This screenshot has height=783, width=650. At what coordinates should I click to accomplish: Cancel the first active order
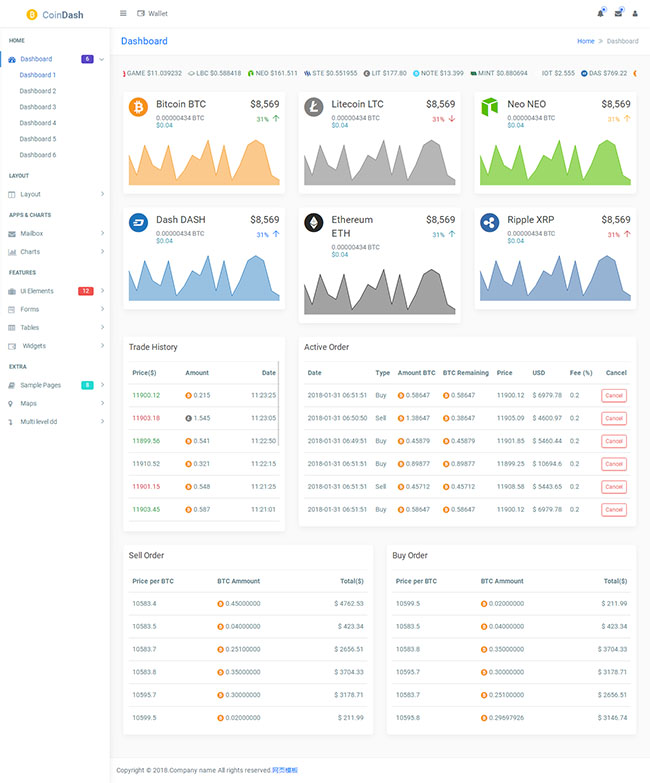point(614,396)
